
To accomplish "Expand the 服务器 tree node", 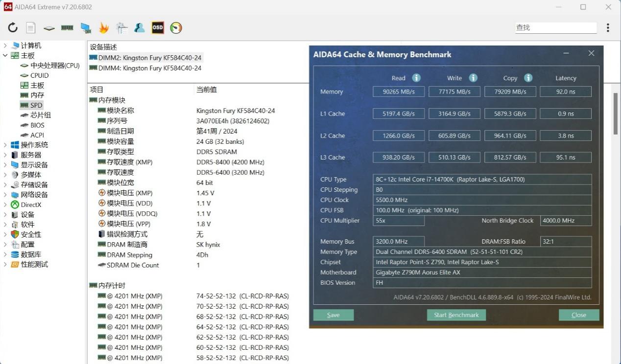I will 5,155.
